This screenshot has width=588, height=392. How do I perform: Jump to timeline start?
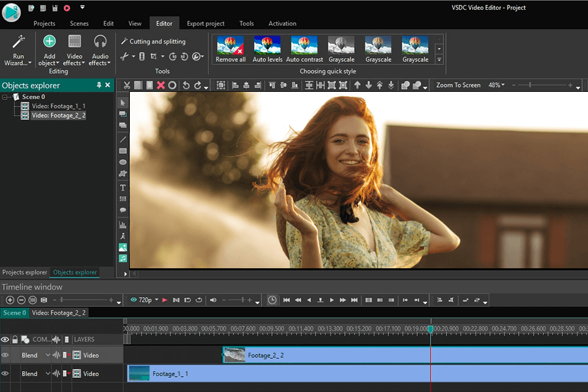tap(287, 300)
